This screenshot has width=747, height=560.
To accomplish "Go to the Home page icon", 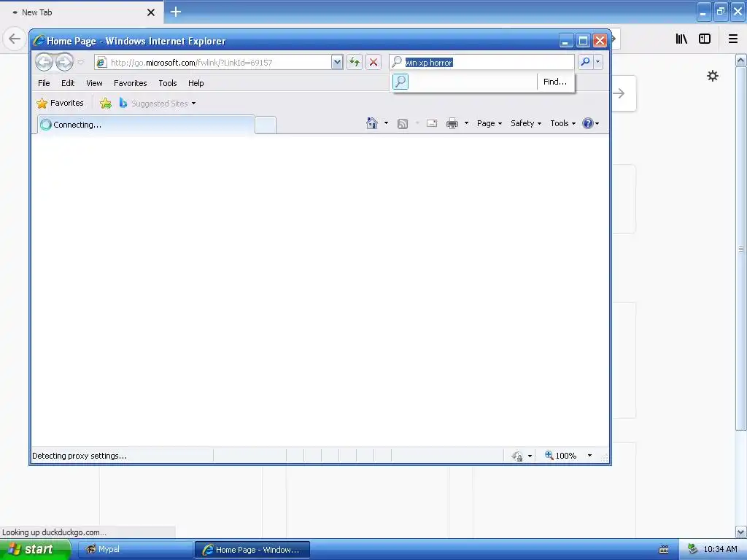I will 371,123.
